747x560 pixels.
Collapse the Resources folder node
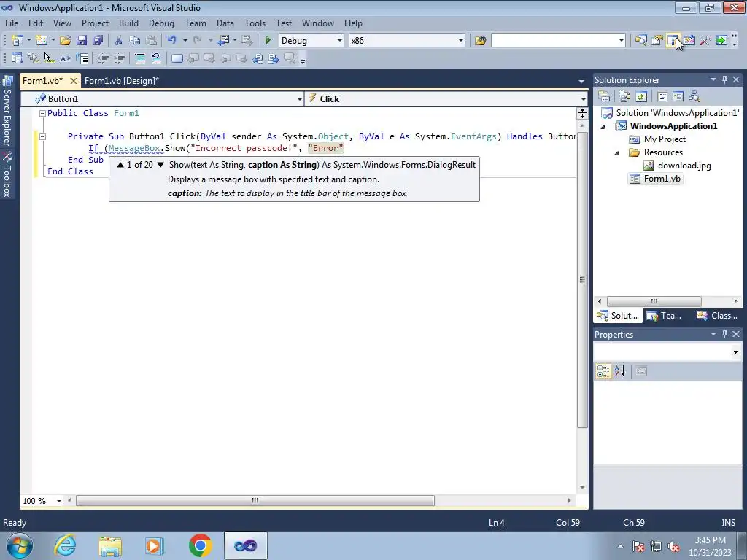(617, 153)
